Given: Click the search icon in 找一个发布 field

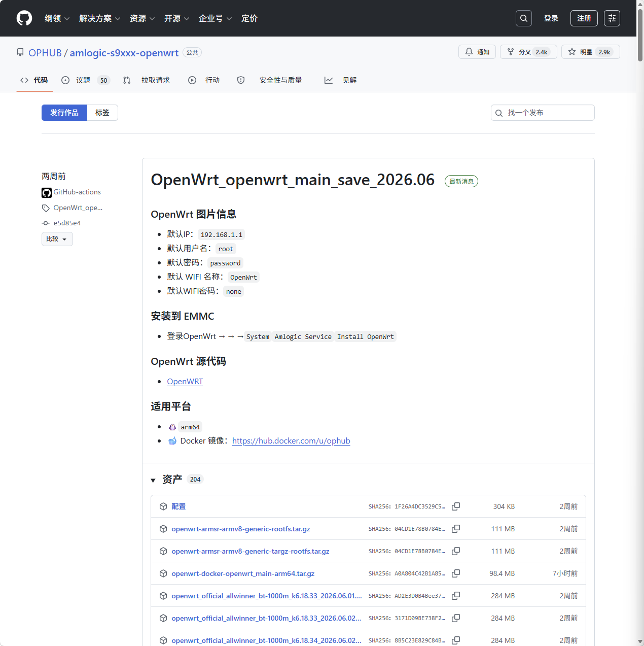Looking at the screenshot, I should (x=499, y=113).
